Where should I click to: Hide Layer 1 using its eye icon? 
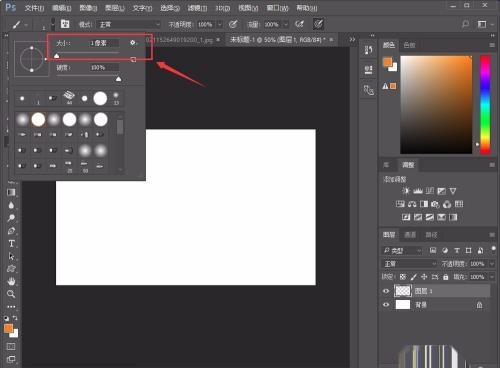tap(386, 291)
